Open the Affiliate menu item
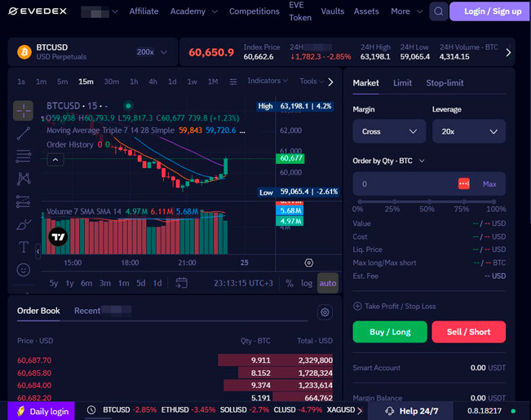This screenshot has height=420, width=531. coord(144,11)
